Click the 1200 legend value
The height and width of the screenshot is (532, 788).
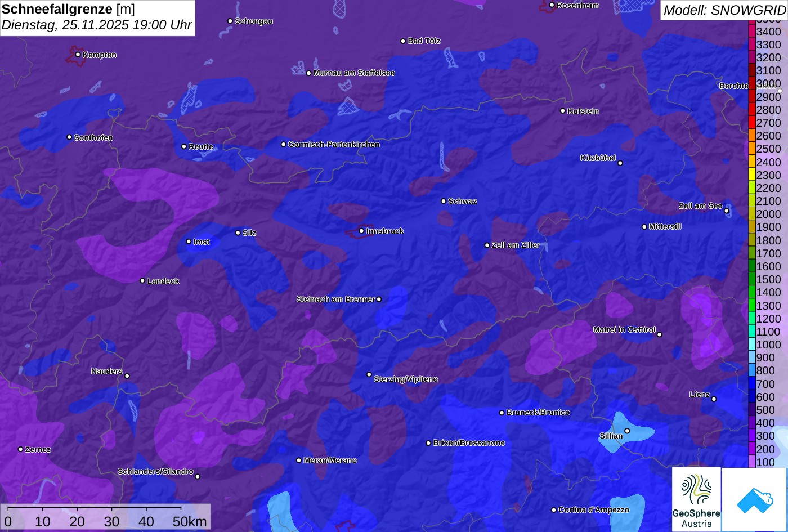tap(769, 319)
